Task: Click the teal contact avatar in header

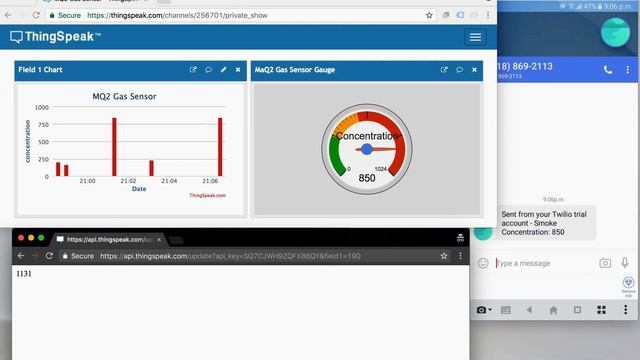Action: coord(615,33)
